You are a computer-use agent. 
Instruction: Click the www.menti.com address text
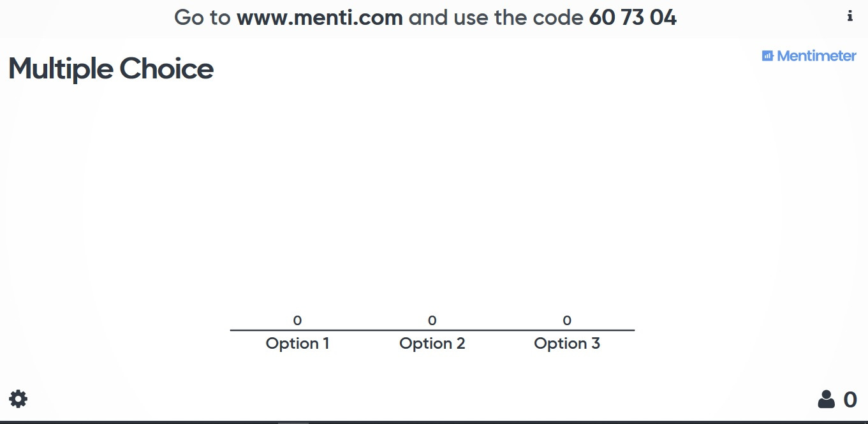pyautogui.click(x=320, y=17)
